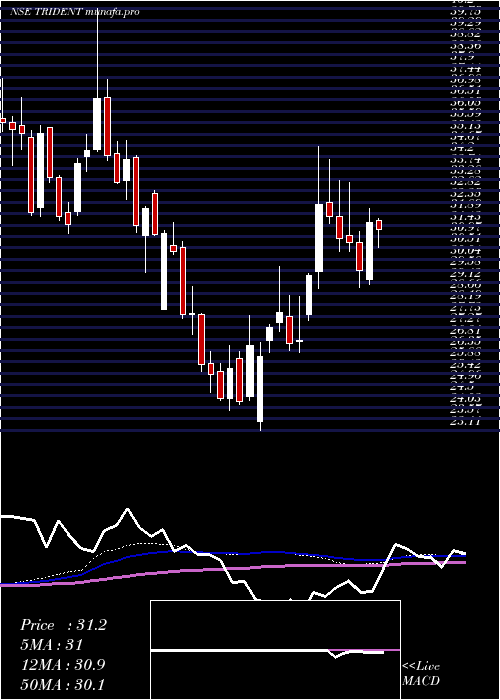Image resolution: width=500 pixels, height=700 pixels.
Task: Click the 23.11 price axis label
Action: click(465, 421)
